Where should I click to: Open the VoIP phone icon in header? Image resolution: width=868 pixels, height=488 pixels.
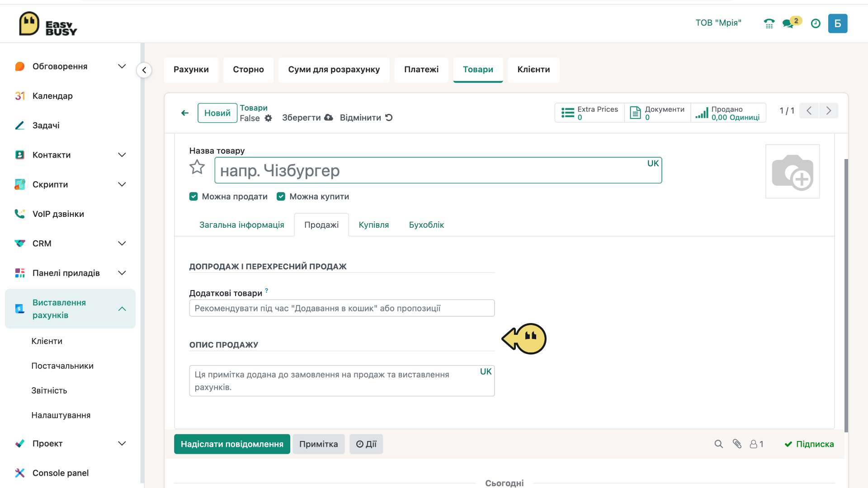769,23
